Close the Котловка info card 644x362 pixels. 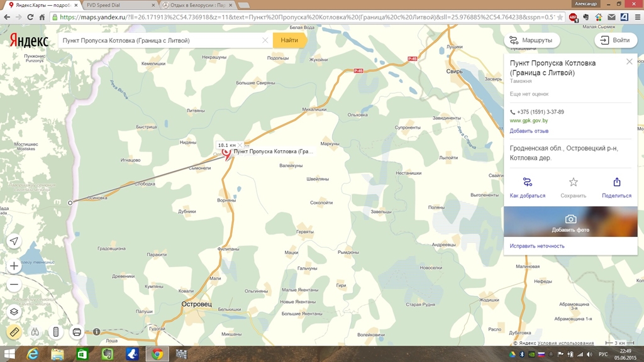[629, 62]
